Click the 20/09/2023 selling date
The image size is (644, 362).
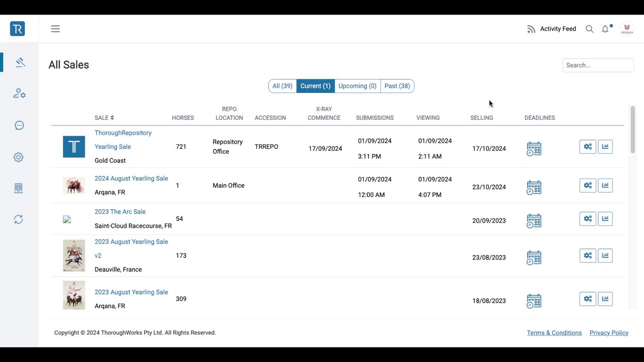click(489, 221)
